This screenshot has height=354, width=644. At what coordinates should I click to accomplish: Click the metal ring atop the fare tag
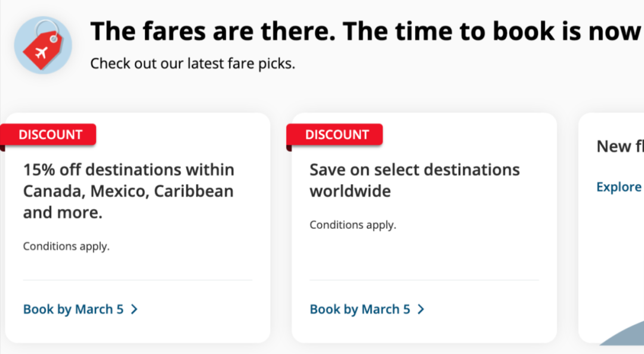47,30
